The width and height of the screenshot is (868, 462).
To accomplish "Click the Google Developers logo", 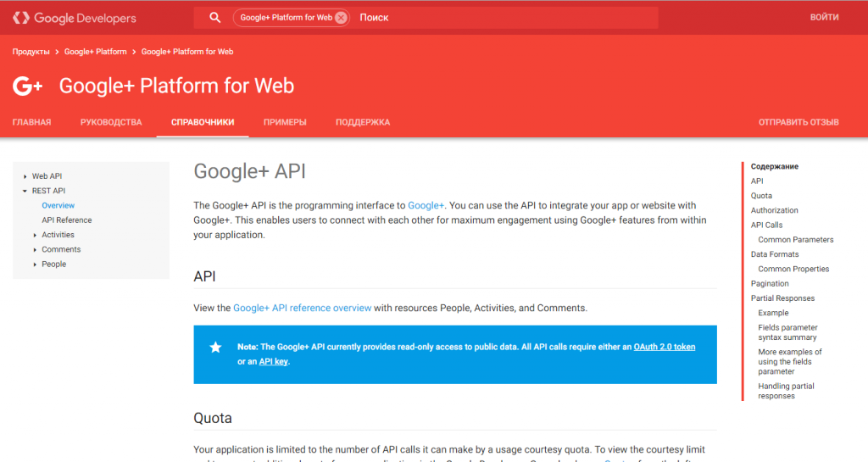I will pyautogui.click(x=75, y=18).
